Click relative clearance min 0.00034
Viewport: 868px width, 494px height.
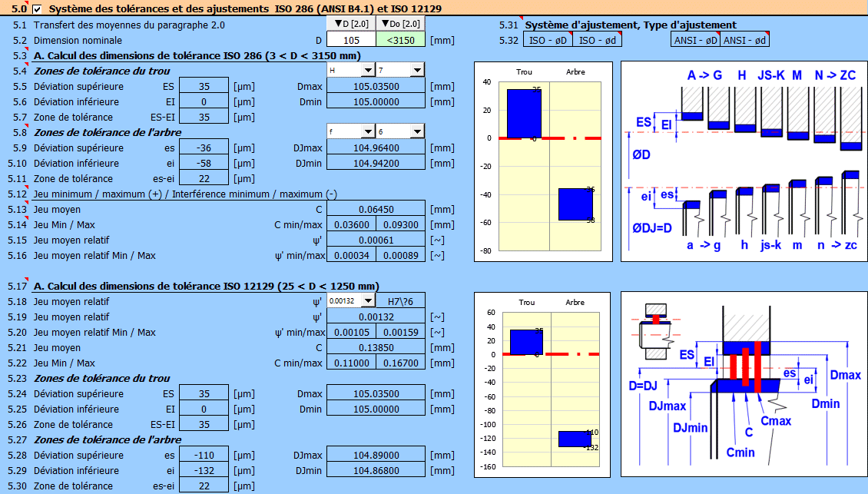click(x=351, y=255)
